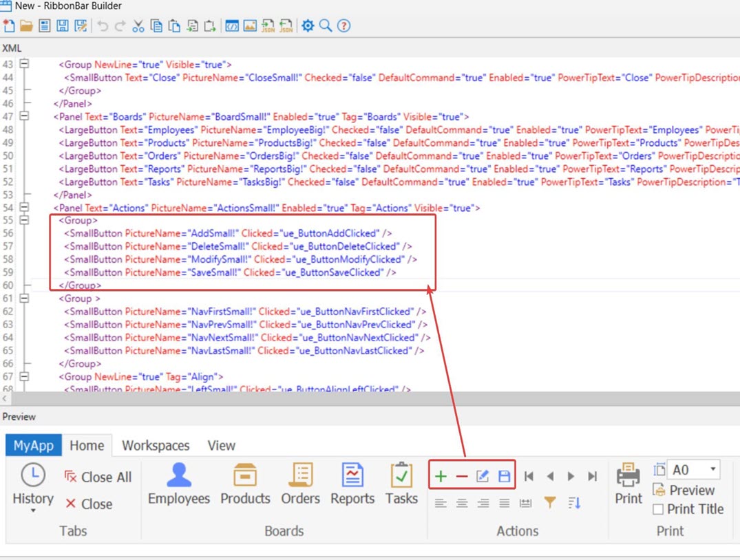Tick the Print Title checkbox

[x=658, y=510]
